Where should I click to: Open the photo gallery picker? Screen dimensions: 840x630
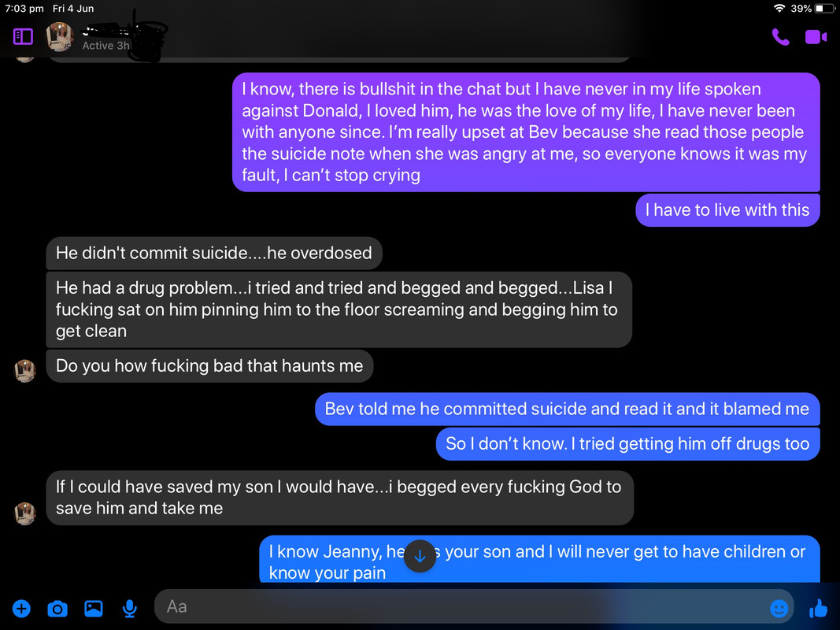pos(93,609)
